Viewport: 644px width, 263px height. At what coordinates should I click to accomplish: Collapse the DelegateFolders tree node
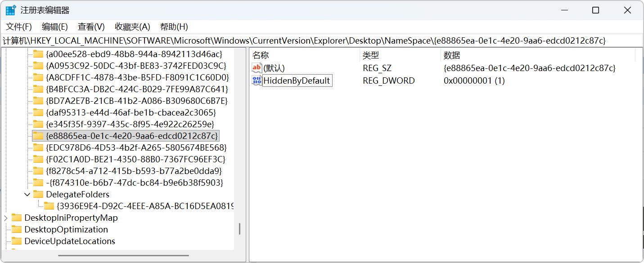pos(27,195)
